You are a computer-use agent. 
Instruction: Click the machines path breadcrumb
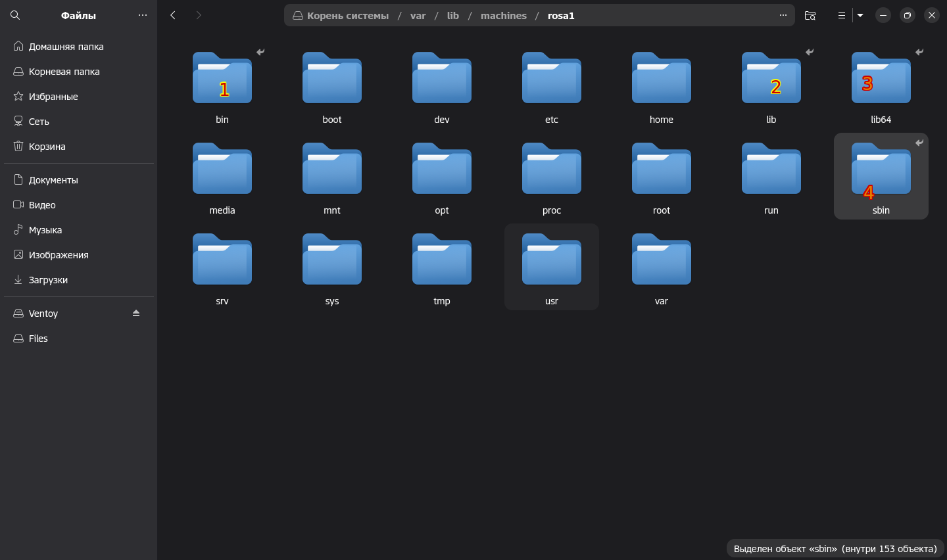click(503, 16)
